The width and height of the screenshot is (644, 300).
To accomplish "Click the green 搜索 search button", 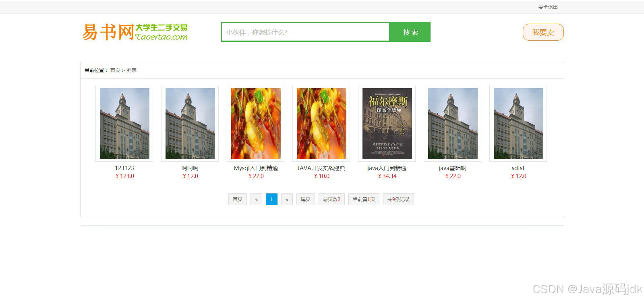I will pyautogui.click(x=410, y=32).
